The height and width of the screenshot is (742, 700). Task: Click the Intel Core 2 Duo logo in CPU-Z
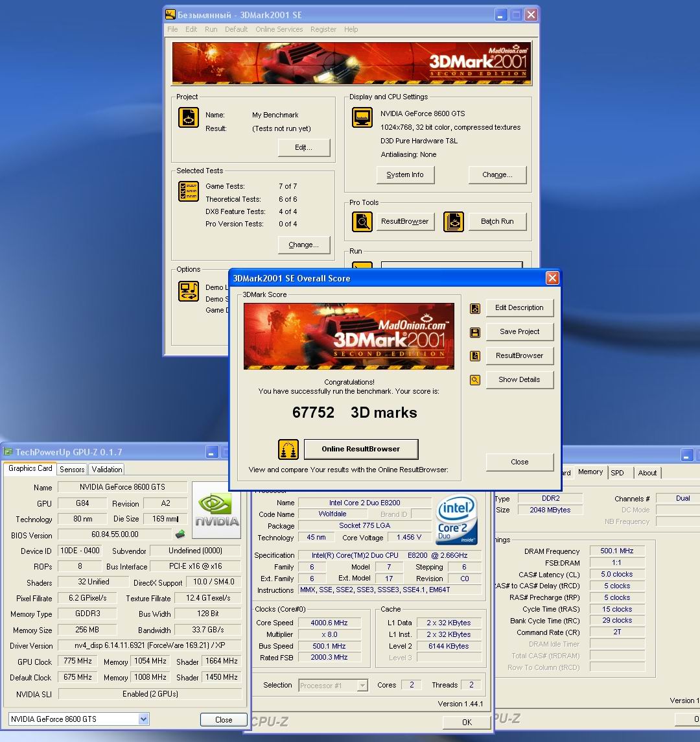pyautogui.click(x=456, y=519)
